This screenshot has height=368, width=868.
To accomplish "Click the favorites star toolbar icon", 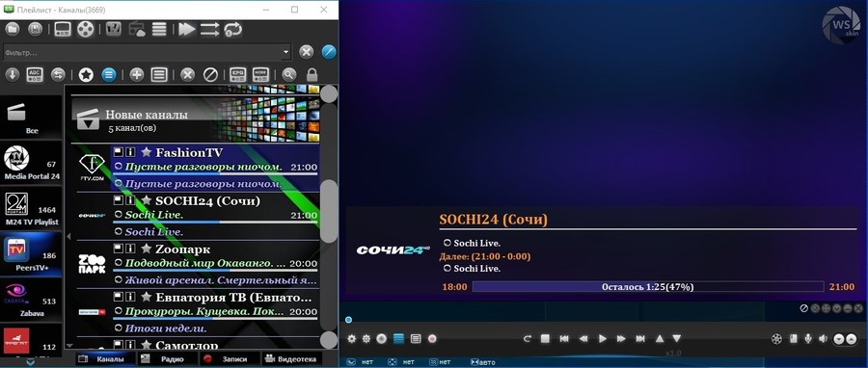I will [86, 74].
